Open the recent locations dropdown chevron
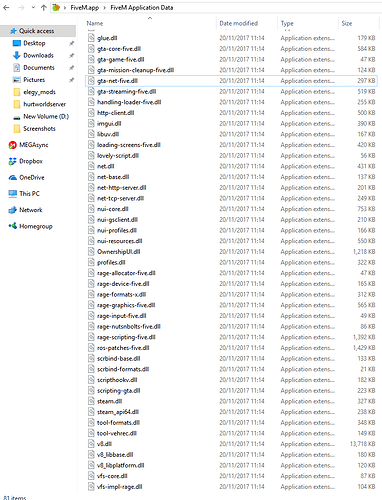This screenshot has width=382, height=500. coord(33,7)
